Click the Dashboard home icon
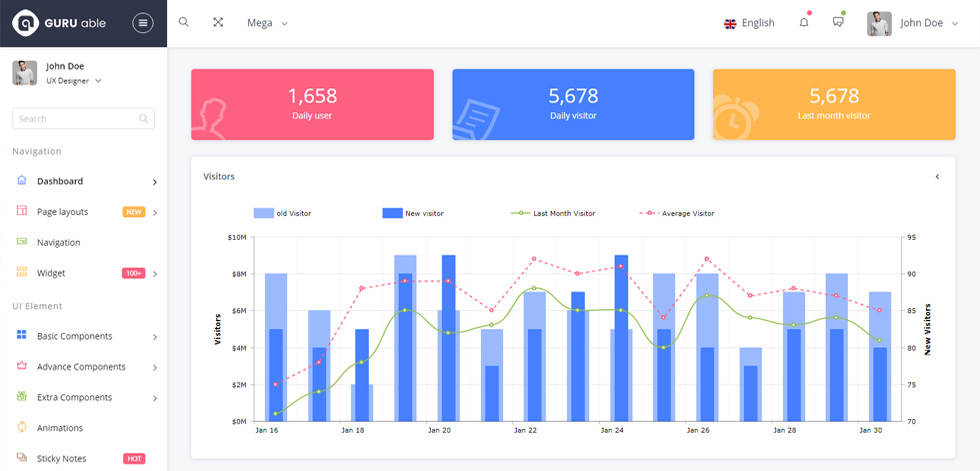The width and height of the screenshot is (980, 471). point(22,181)
